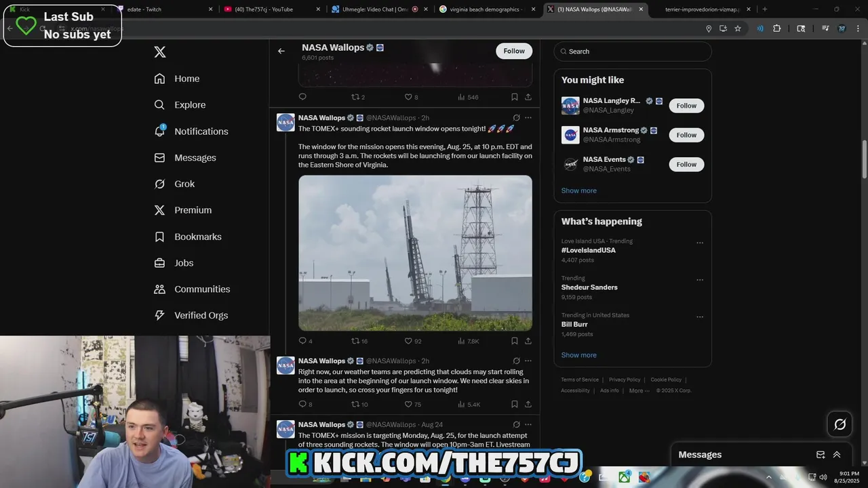The width and height of the screenshot is (868, 488).
Task: Open the TOMEX+ rocket launch photo
Action: [x=415, y=253]
